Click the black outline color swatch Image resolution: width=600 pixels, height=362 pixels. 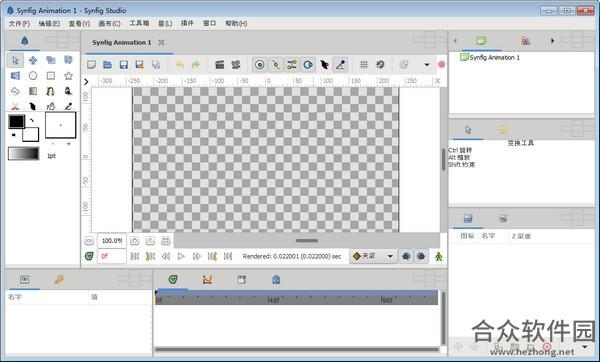pyautogui.click(x=16, y=122)
